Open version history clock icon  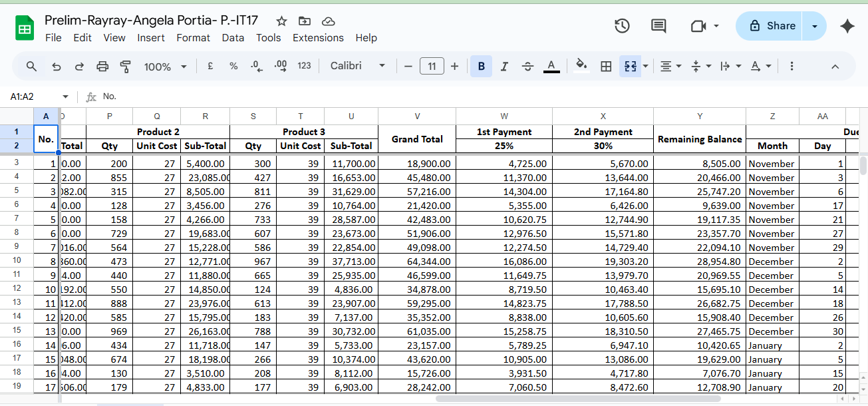click(622, 26)
